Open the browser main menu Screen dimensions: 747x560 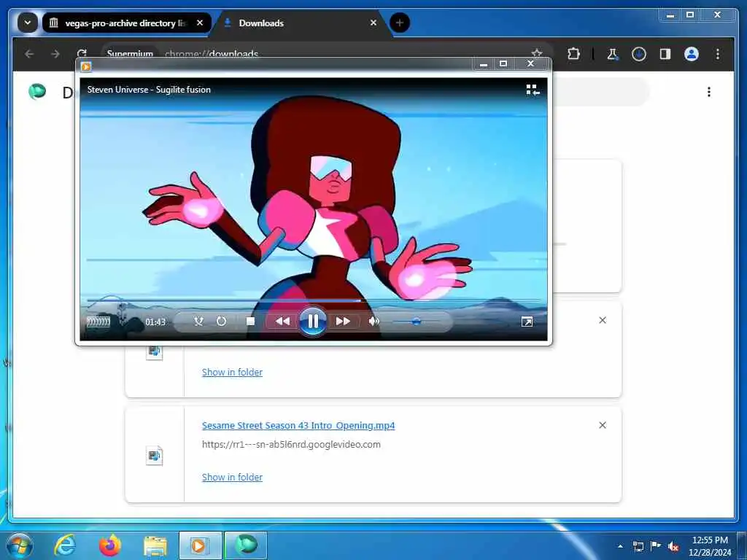click(x=718, y=54)
